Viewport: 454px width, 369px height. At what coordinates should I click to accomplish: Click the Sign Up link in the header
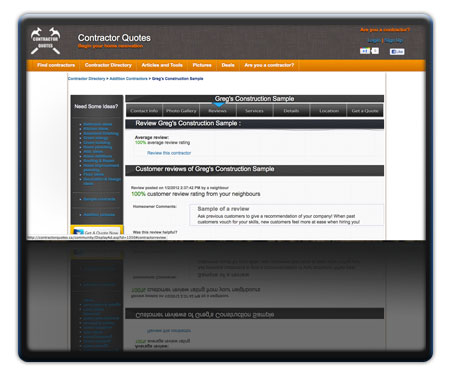(393, 40)
